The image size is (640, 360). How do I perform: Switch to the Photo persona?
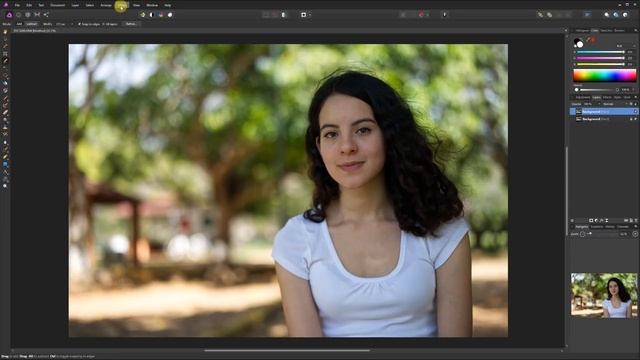tap(9, 15)
